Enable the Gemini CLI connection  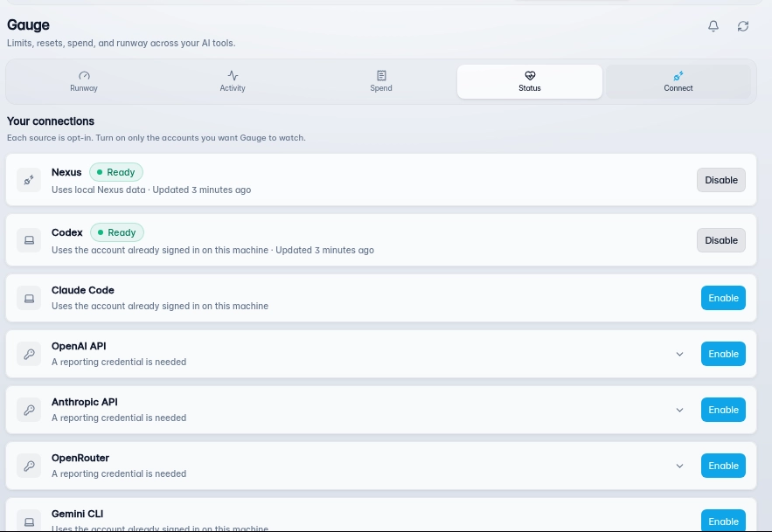pyautogui.click(x=723, y=521)
